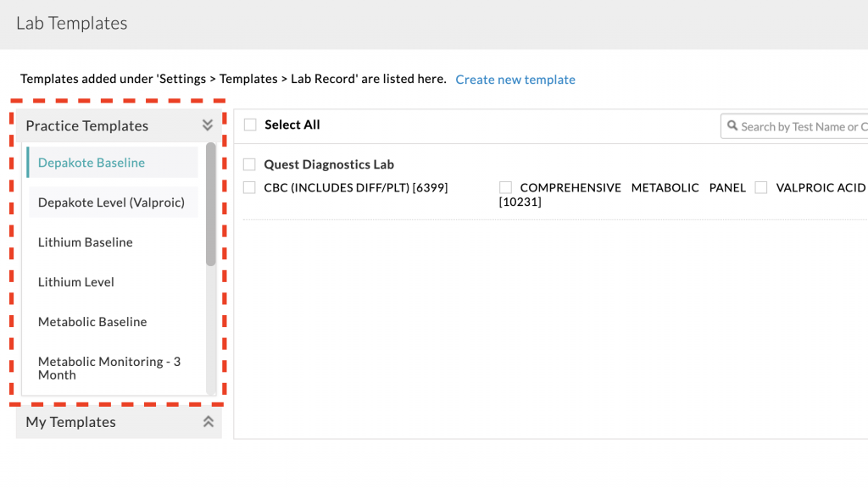868x488 pixels.
Task: Check the Quest Diagnostics Lab checkbox
Action: click(250, 164)
